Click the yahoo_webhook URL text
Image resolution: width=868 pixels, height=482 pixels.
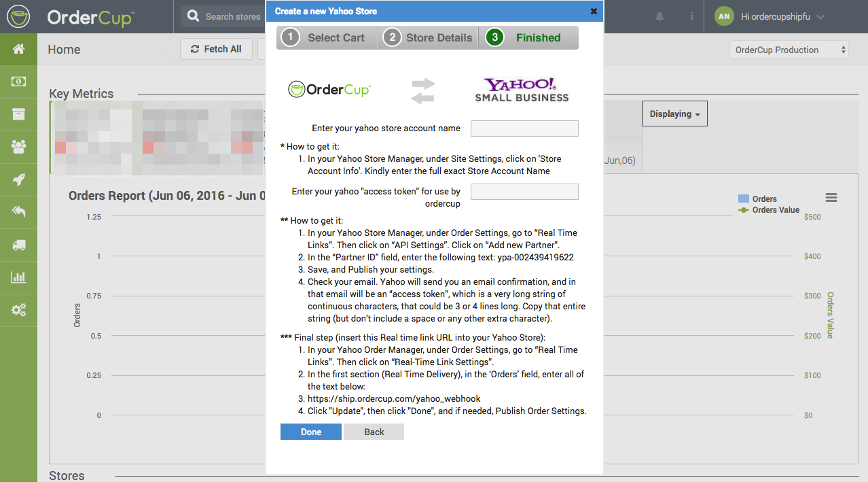pyautogui.click(x=394, y=399)
